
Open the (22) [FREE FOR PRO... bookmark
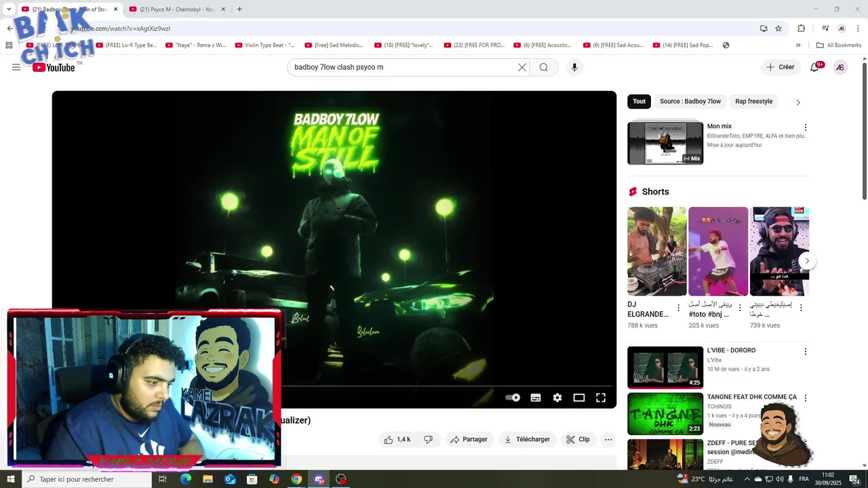[474, 45]
